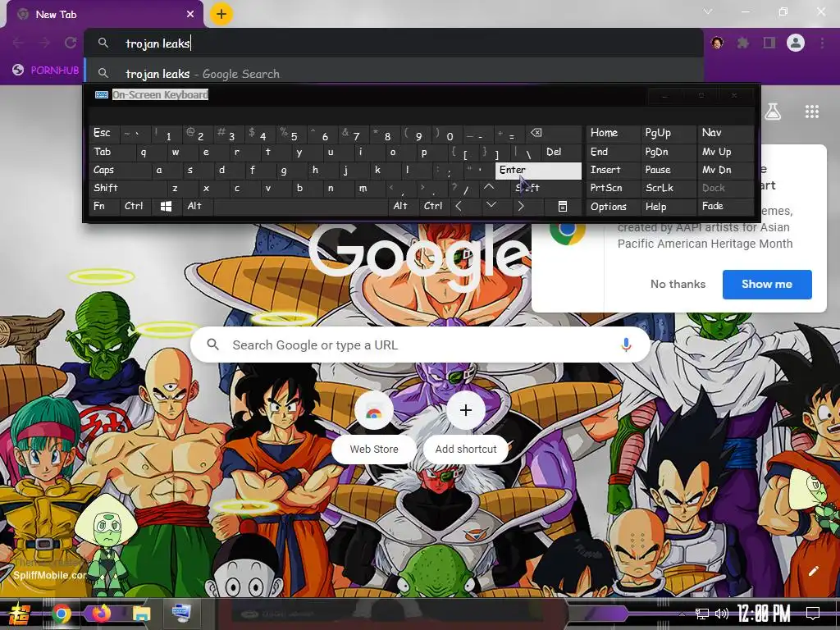Open Google apps grid

pos(812,112)
